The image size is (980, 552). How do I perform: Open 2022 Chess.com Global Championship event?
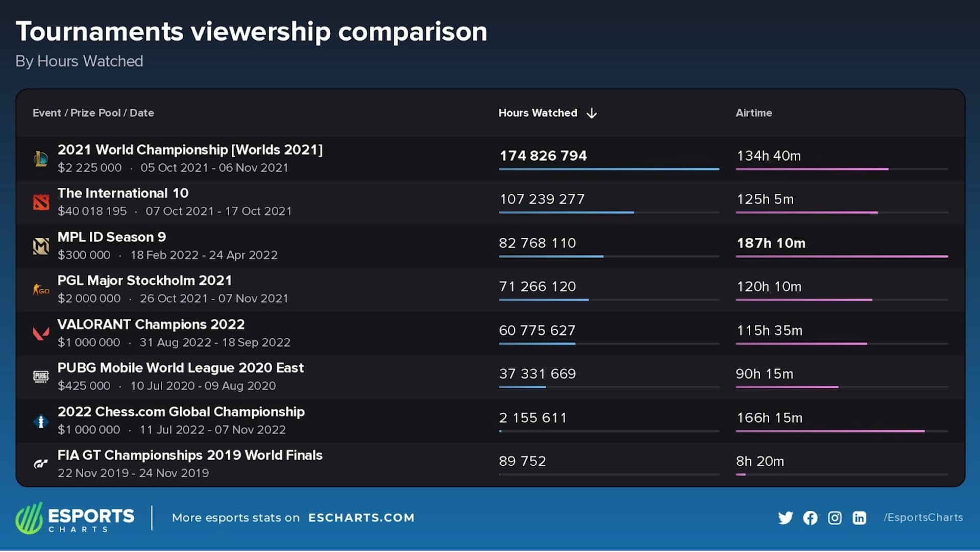181,412
